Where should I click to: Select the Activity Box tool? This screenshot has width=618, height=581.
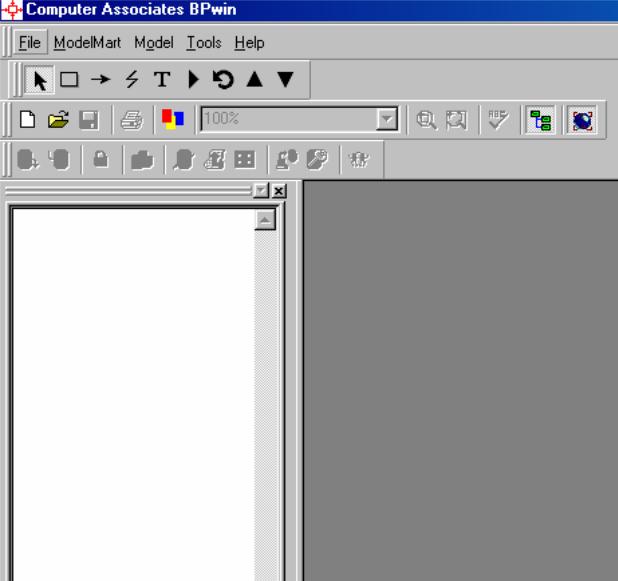coord(69,80)
